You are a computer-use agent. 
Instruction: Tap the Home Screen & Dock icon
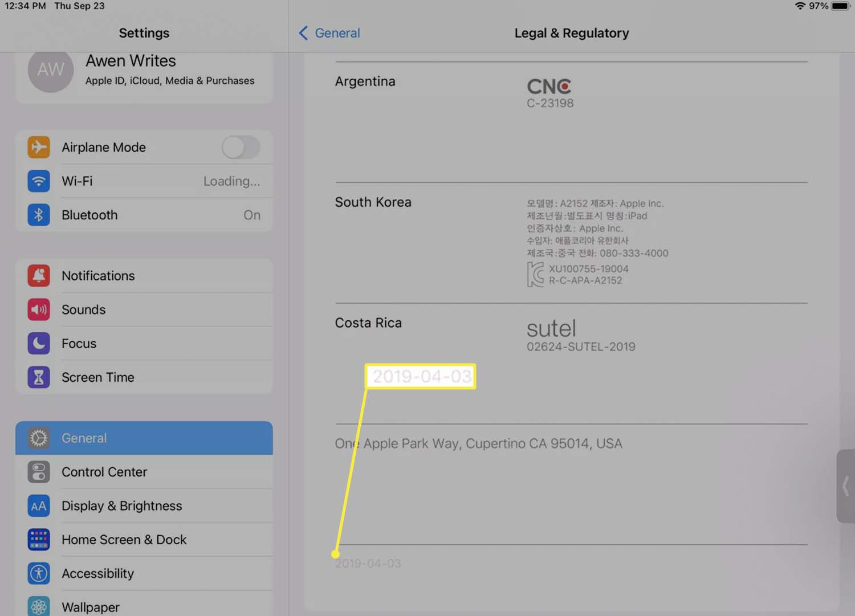(x=39, y=540)
